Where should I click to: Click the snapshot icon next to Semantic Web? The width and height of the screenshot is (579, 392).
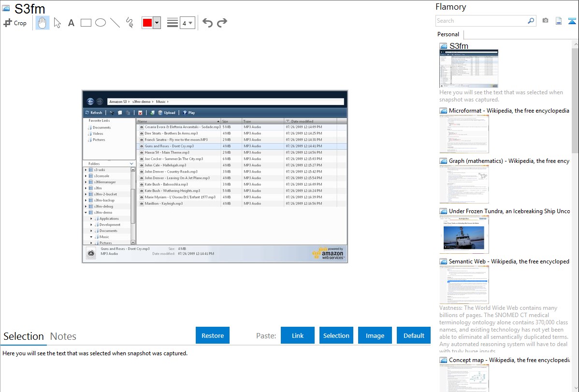443,261
